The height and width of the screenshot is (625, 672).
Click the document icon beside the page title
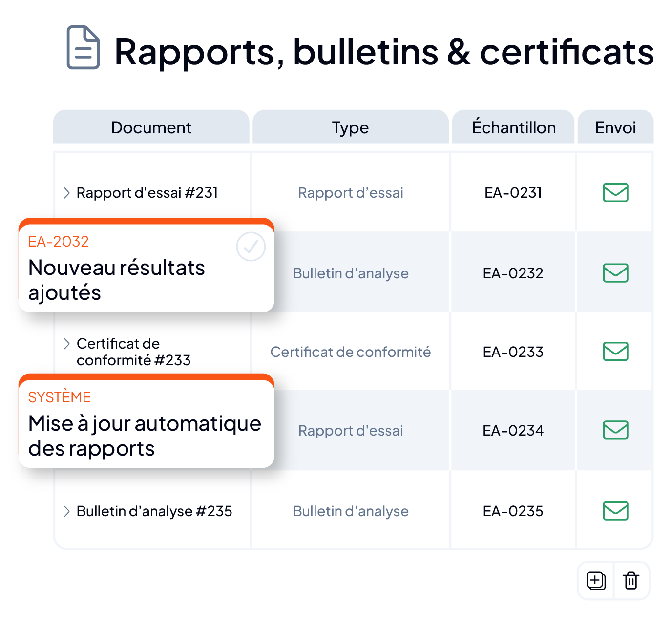click(x=84, y=47)
